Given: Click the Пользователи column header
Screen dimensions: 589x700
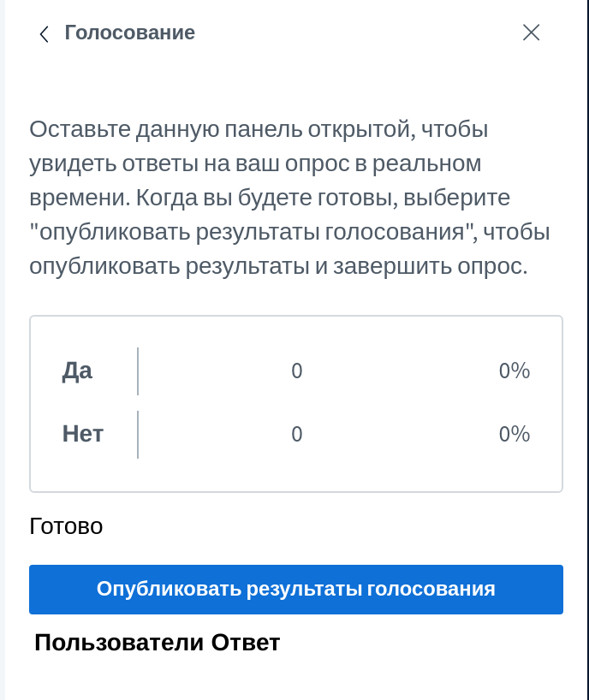Looking at the screenshot, I should tap(119, 643).
